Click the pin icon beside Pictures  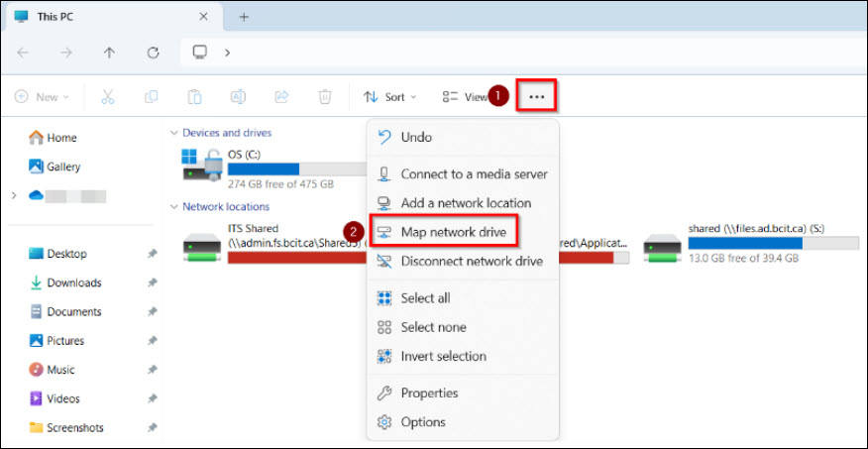pyautogui.click(x=153, y=341)
